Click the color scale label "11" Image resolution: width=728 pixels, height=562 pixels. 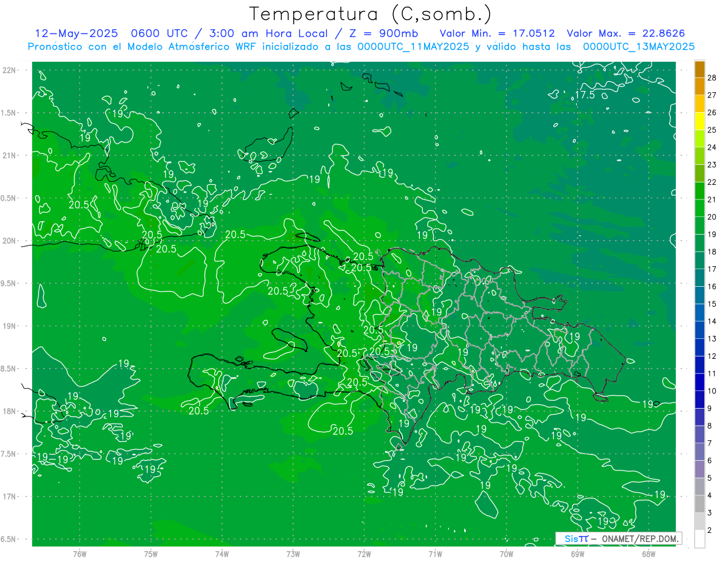(x=712, y=373)
